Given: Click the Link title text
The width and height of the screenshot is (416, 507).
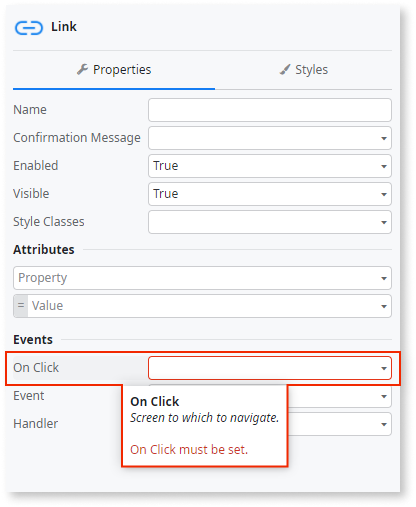Looking at the screenshot, I should (x=64, y=27).
